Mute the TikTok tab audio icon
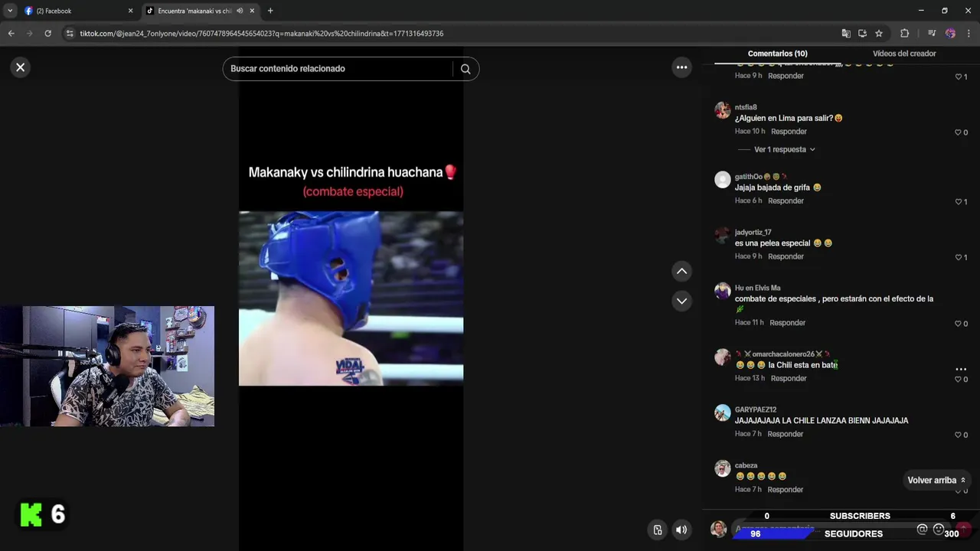The image size is (980, 551). [240, 11]
